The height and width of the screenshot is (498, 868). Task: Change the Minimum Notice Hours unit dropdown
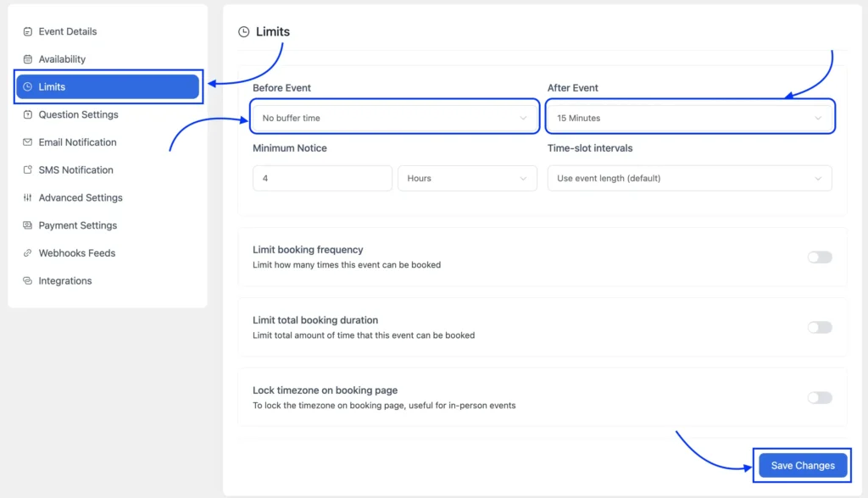[467, 178]
